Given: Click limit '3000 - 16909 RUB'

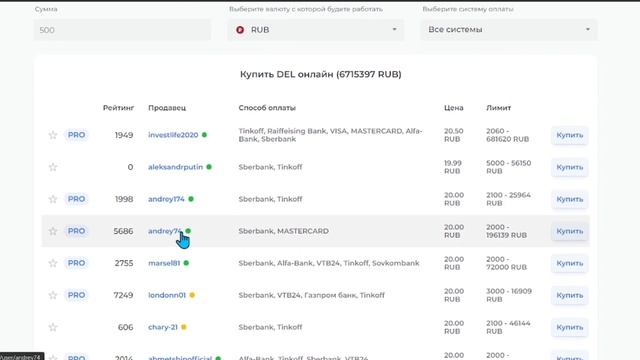Looking at the screenshot, I should pyautogui.click(x=509, y=295).
